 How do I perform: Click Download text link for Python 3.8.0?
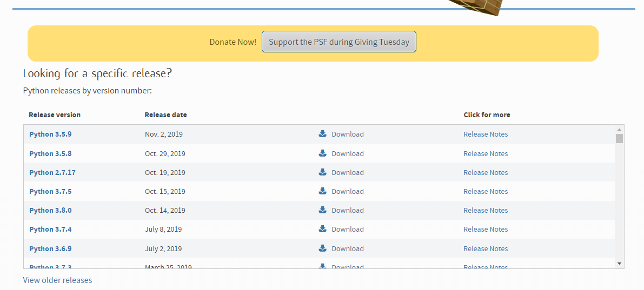tap(348, 210)
